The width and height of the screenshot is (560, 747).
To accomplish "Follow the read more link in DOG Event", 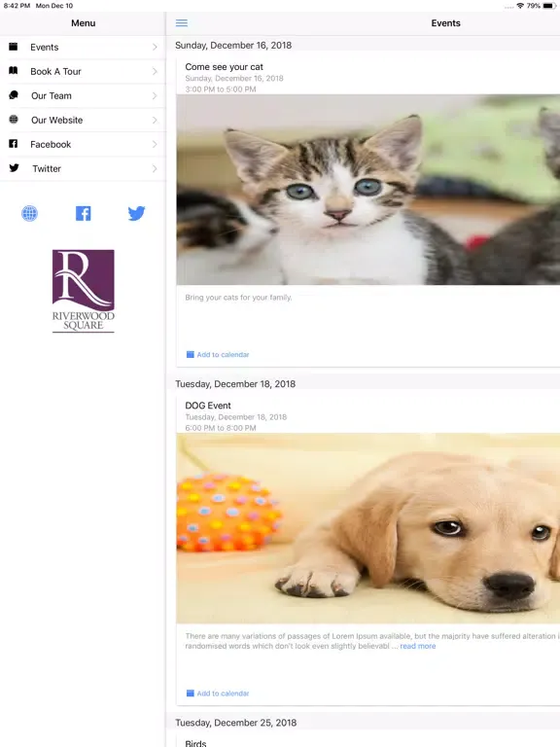I will pos(418,646).
